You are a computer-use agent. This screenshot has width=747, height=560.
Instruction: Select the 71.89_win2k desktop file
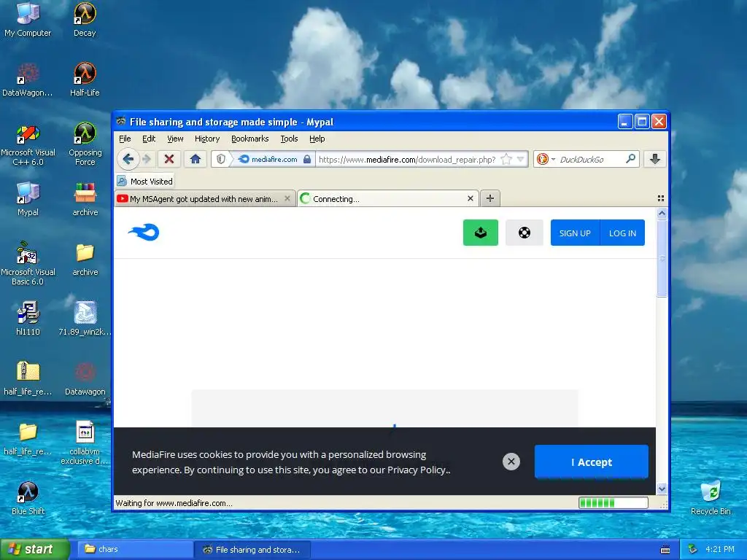click(85, 319)
